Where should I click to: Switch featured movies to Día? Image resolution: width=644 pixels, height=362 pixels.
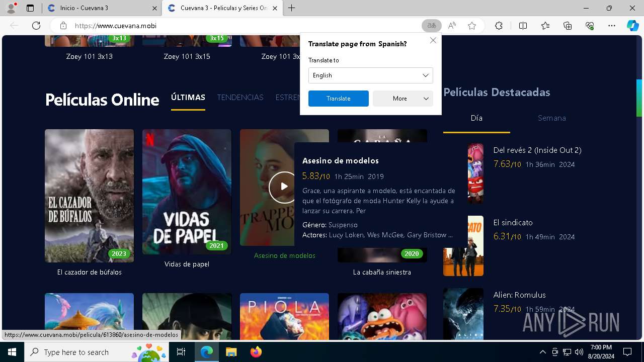(476, 118)
